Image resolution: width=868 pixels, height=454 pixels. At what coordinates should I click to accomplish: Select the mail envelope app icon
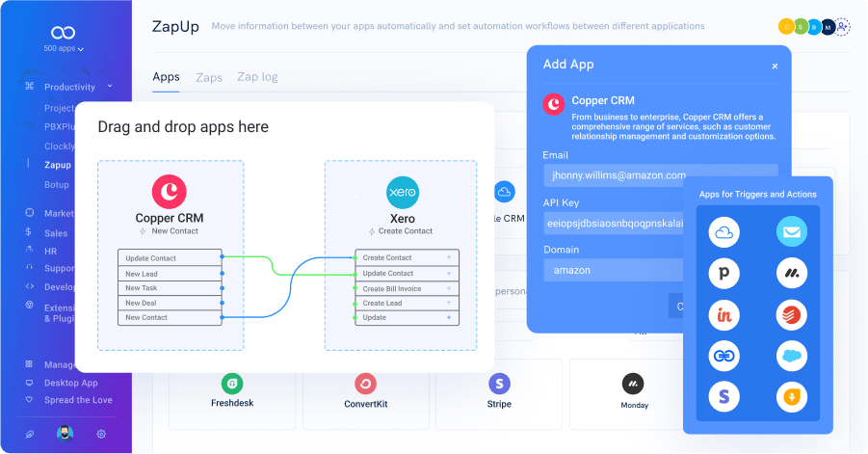[792, 232]
